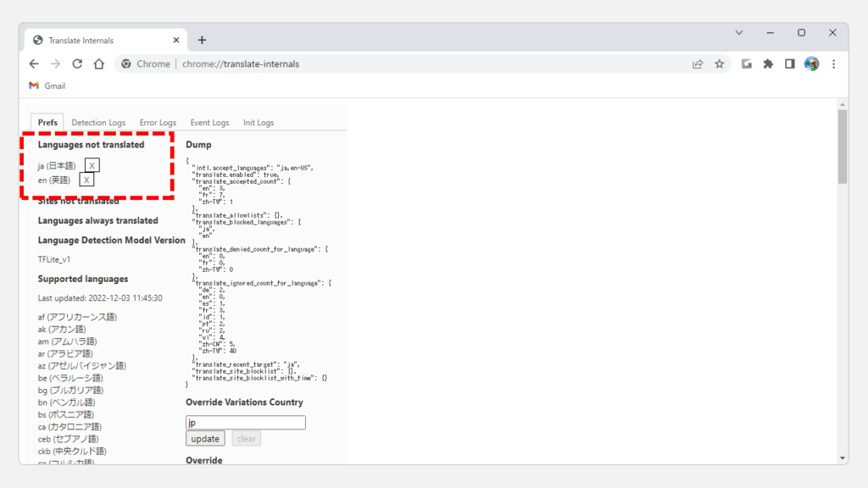868x488 pixels.
Task: Switch to the Error Logs tab
Action: coord(158,123)
